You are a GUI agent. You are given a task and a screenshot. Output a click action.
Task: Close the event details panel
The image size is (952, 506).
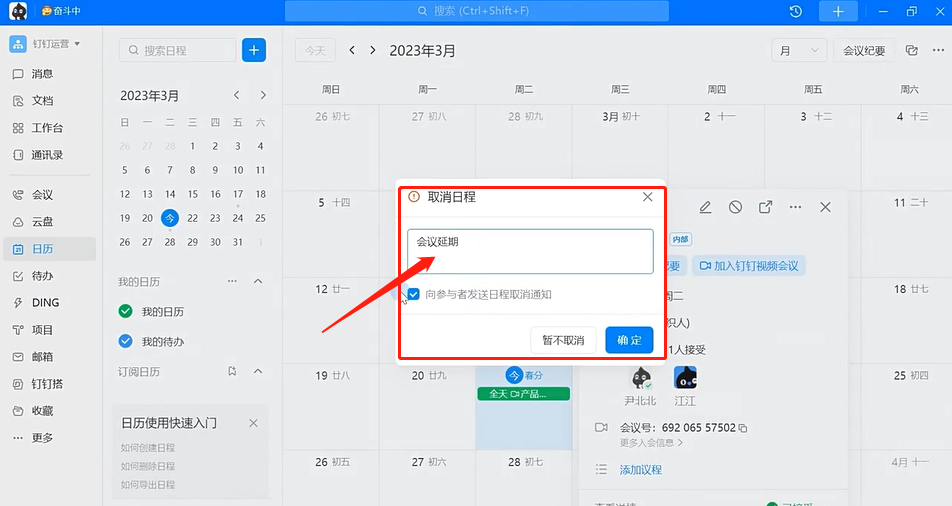[x=825, y=207]
